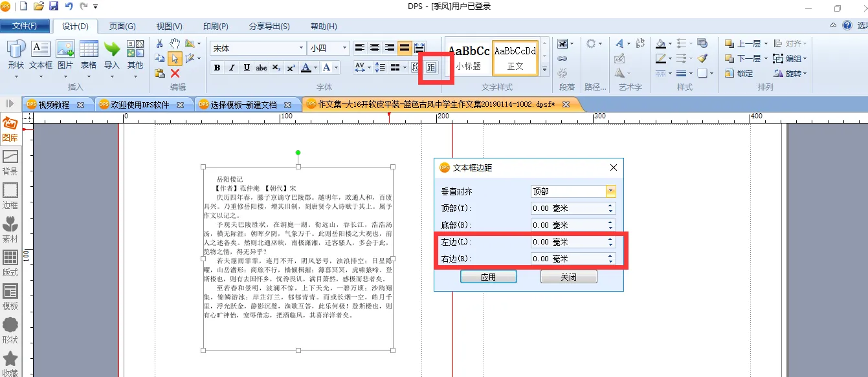Toggle italic formatting

tap(232, 68)
